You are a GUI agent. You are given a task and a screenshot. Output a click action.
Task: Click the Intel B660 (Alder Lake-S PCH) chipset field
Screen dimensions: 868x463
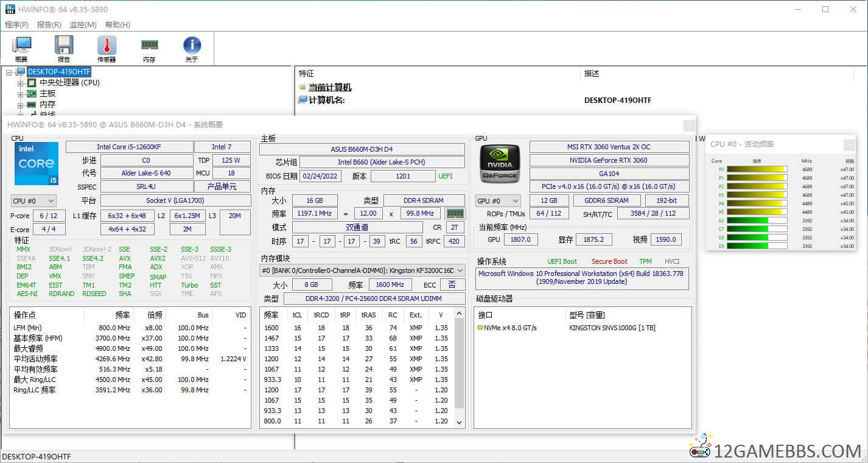(x=382, y=162)
